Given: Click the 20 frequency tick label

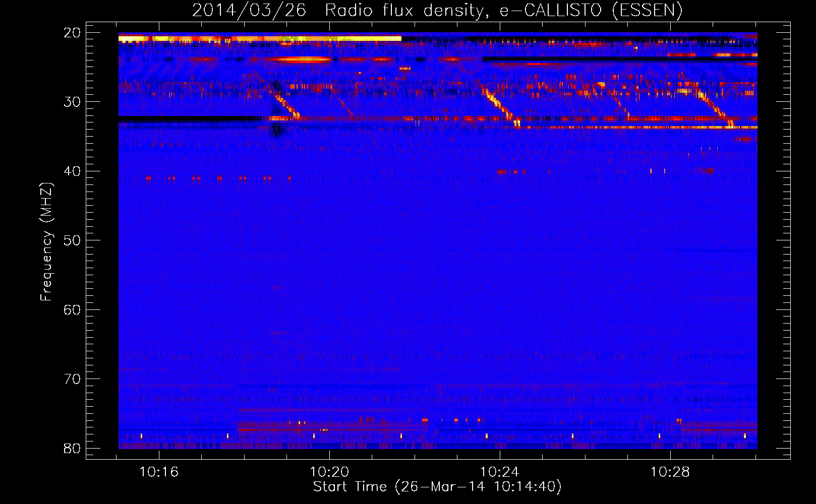Looking at the screenshot, I should 72,33.
